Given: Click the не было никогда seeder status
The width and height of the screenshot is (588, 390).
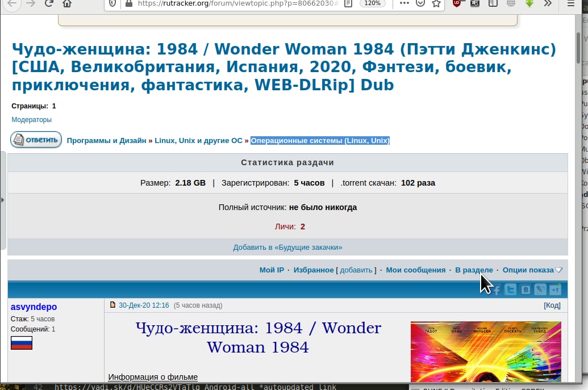Looking at the screenshot, I should [x=323, y=207].
